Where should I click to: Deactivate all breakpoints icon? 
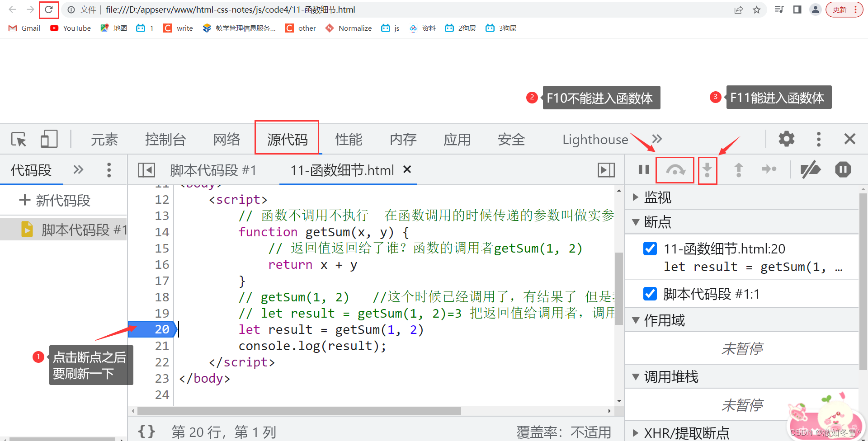[811, 170]
